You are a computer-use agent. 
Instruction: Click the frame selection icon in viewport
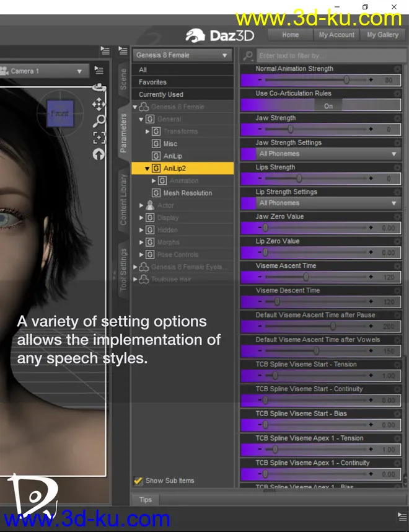99,138
